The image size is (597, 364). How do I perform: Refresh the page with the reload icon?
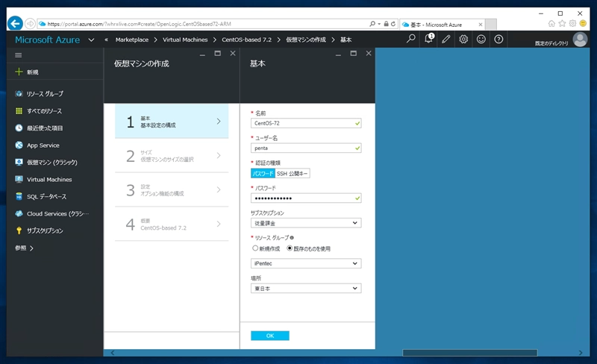point(393,24)
